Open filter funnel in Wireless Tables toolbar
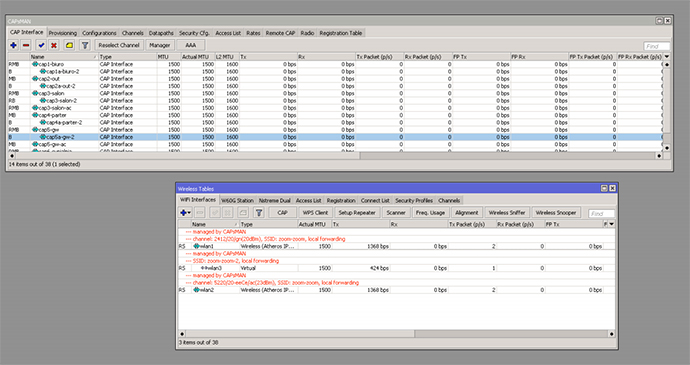 click(259, 213)
